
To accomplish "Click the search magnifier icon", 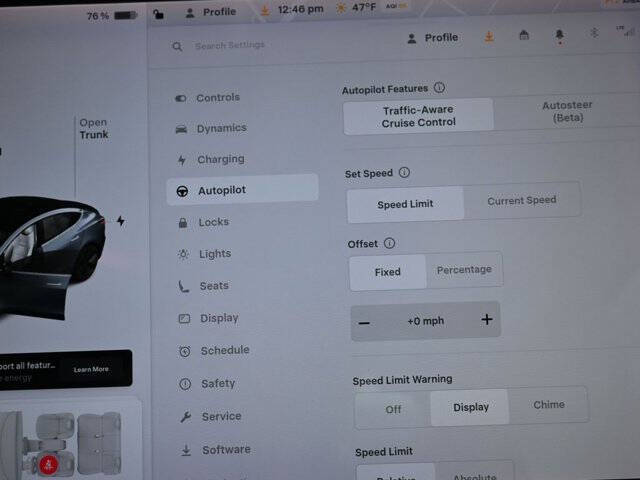I will [x=177, y=47].
